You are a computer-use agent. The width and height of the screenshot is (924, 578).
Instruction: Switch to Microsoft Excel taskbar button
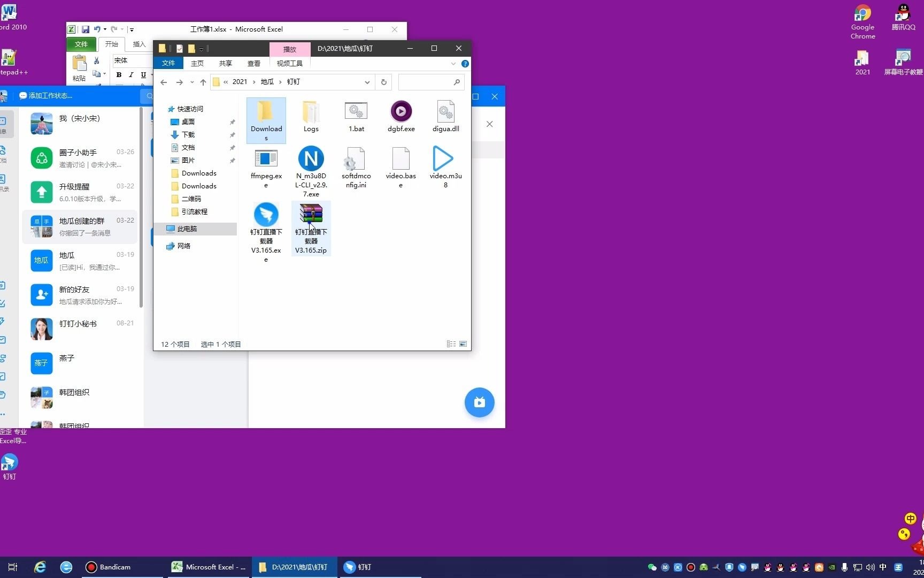click(209, 567)
